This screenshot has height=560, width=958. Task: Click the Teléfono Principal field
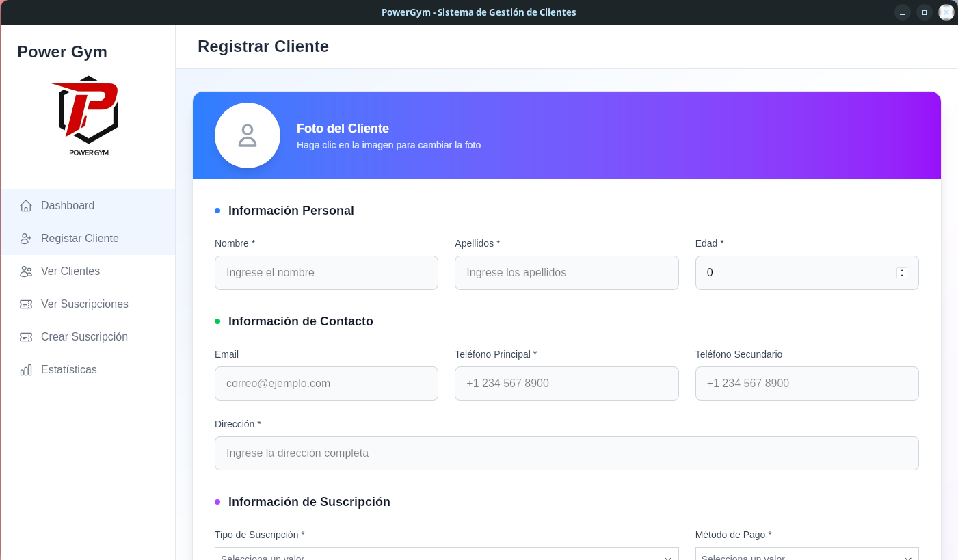tap(567, 384)
